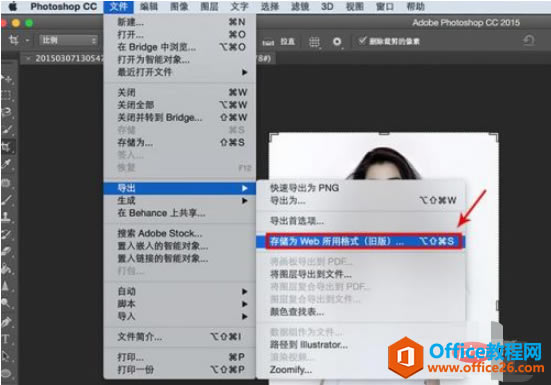Open the Photoshop CC application menu
This screenshot has width=551, height=385.
coord(63,6)
